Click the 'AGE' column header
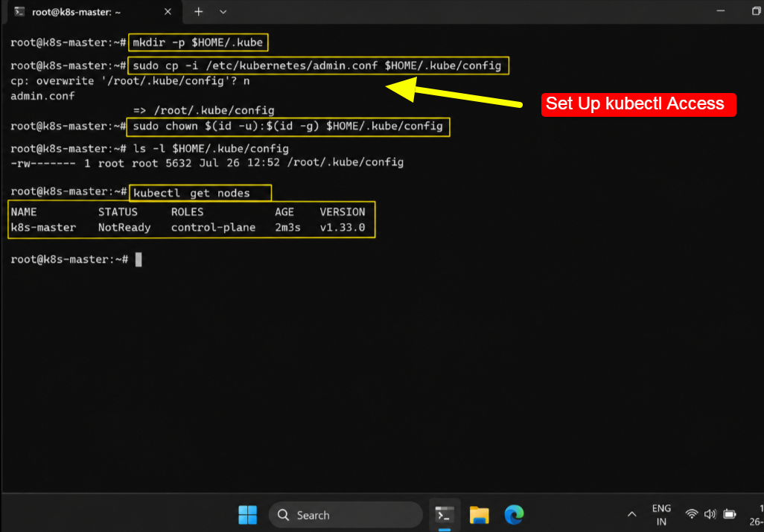Image resolution: width=764 pixels, height=532 pixels. pyautogui.click(x=284, y=212)
